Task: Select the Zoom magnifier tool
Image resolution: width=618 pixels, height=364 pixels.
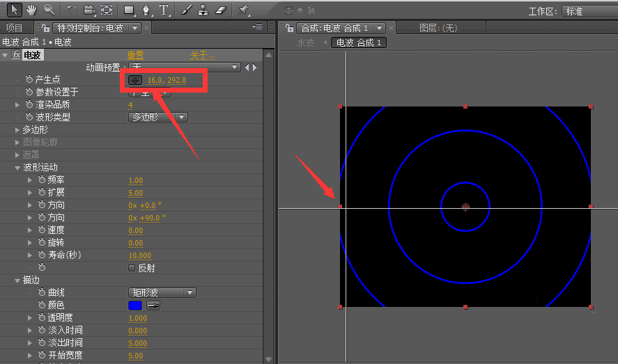Action: click(49, 10)
